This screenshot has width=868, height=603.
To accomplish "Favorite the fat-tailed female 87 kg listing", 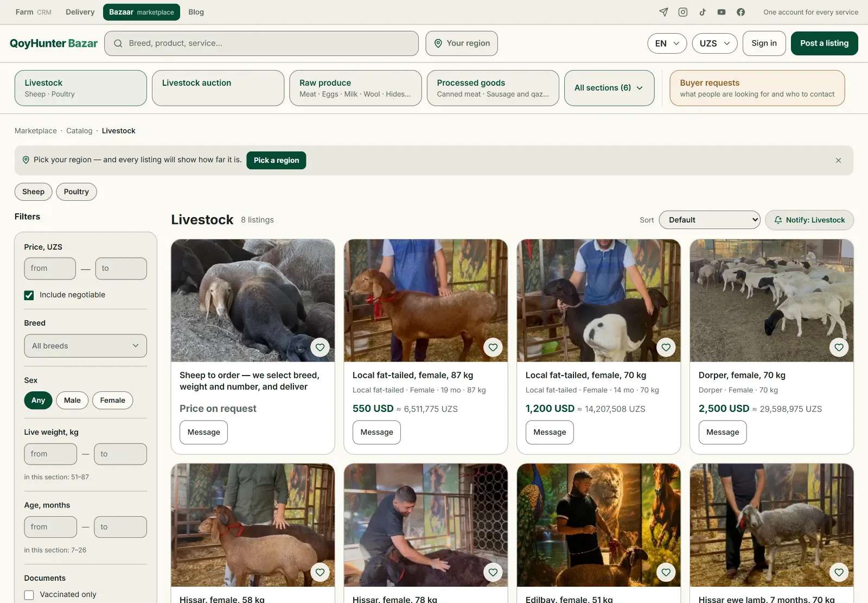I will tap(493, 347).
